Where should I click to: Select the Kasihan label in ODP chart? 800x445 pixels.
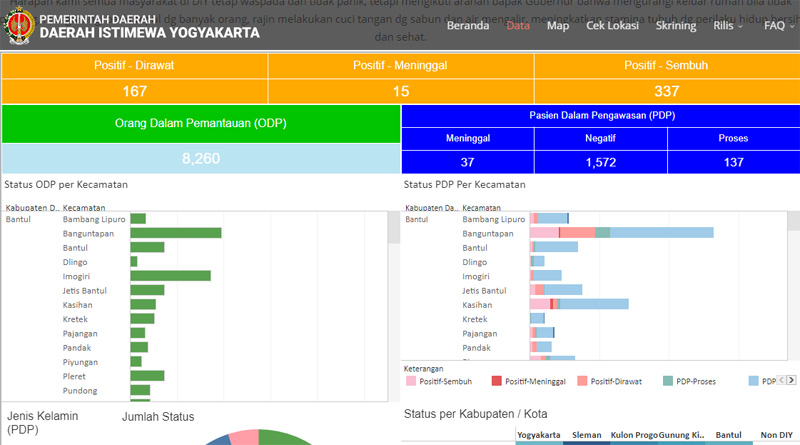(x=78, y=305)
